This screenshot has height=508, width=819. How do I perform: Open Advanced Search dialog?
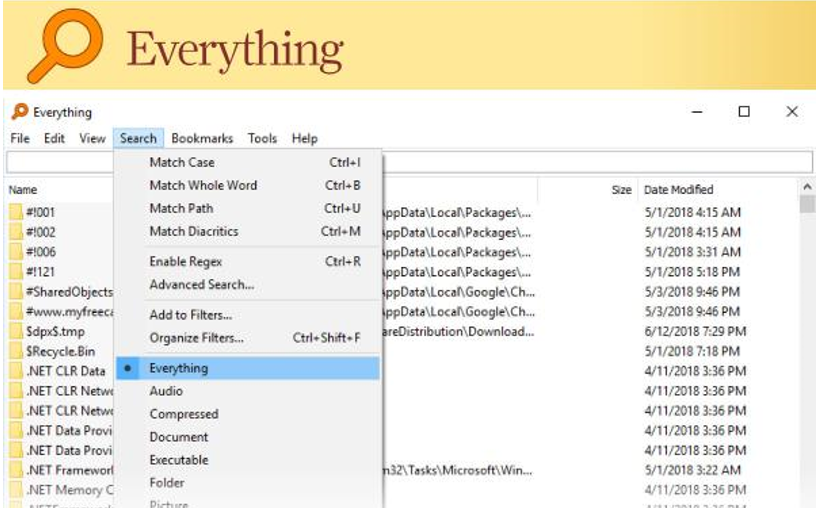[x=248, y=285]
